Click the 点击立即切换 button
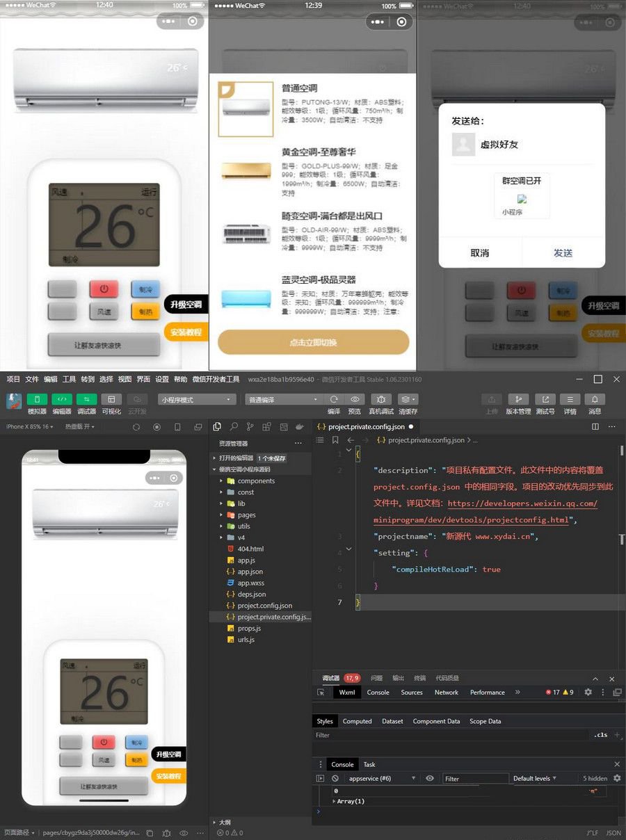 click(313, 343)
